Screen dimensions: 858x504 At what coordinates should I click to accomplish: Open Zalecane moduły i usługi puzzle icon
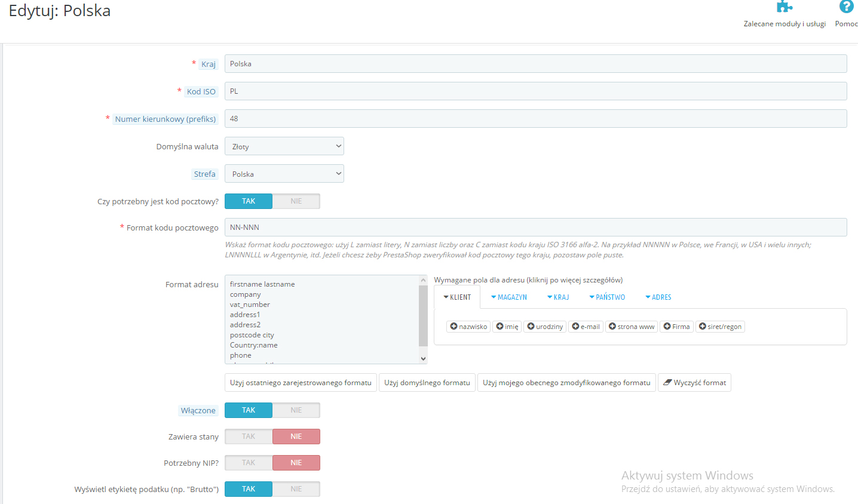[x=785, y=7]
